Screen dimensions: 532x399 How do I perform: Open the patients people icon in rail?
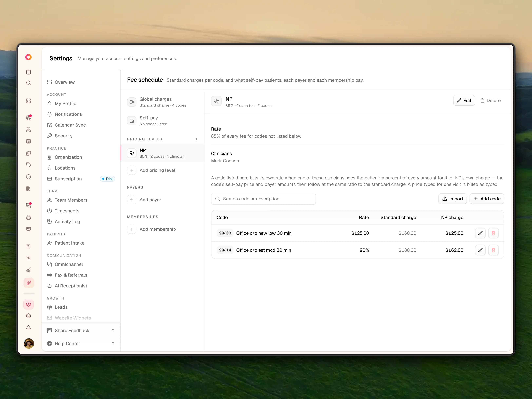pyautogui.click(x=28, y=130)
